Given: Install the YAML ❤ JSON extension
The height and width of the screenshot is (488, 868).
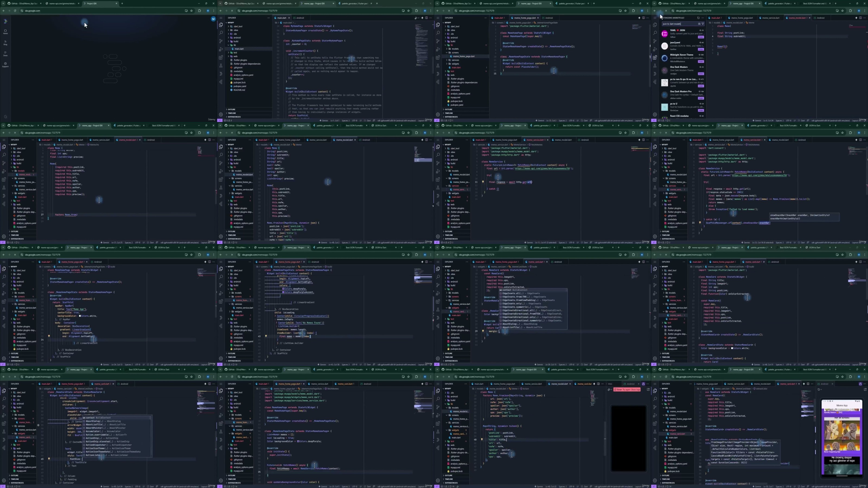Looking at the screenshot, I should 701,37.
